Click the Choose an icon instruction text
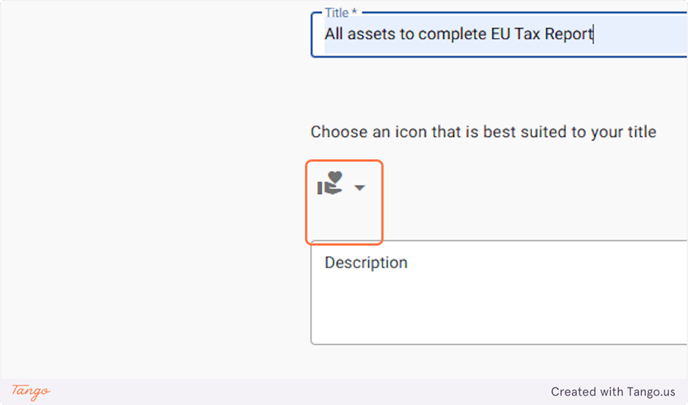688x405 pixels. (x=483, y=132)
